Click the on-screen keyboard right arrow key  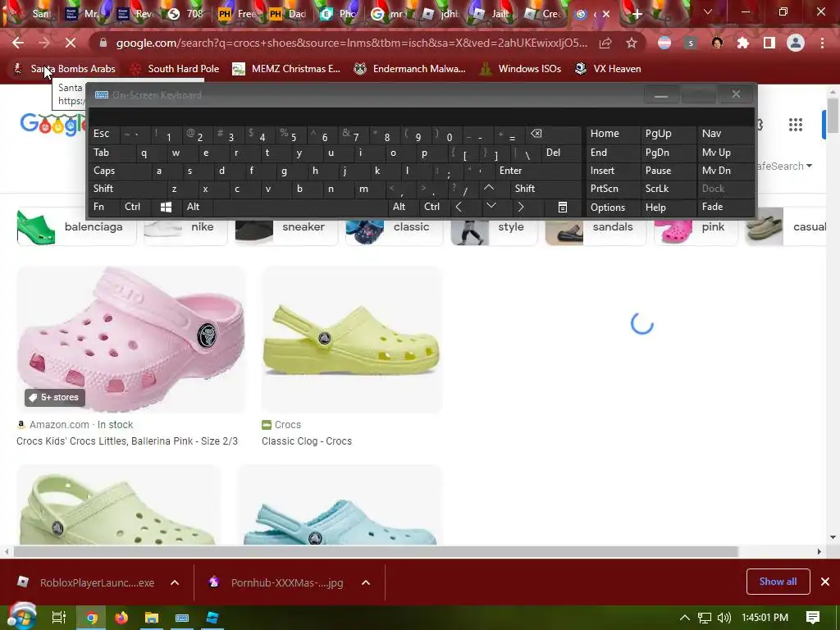521,207
